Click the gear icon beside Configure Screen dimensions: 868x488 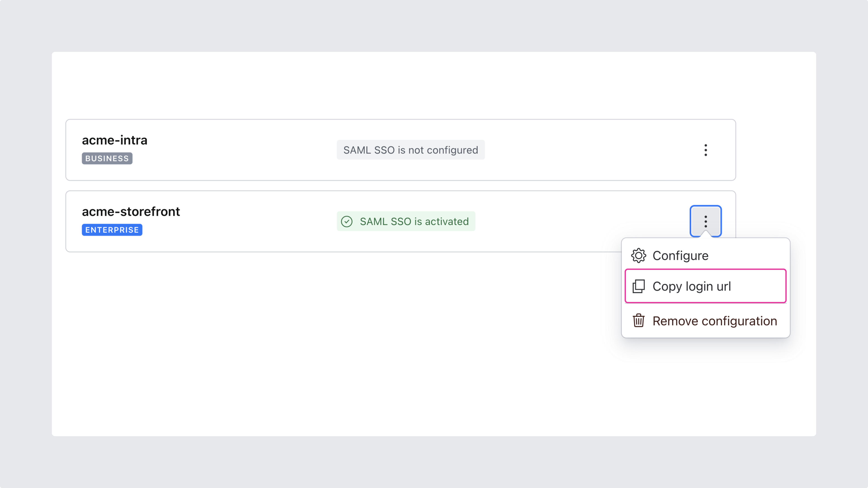point(639,256)
